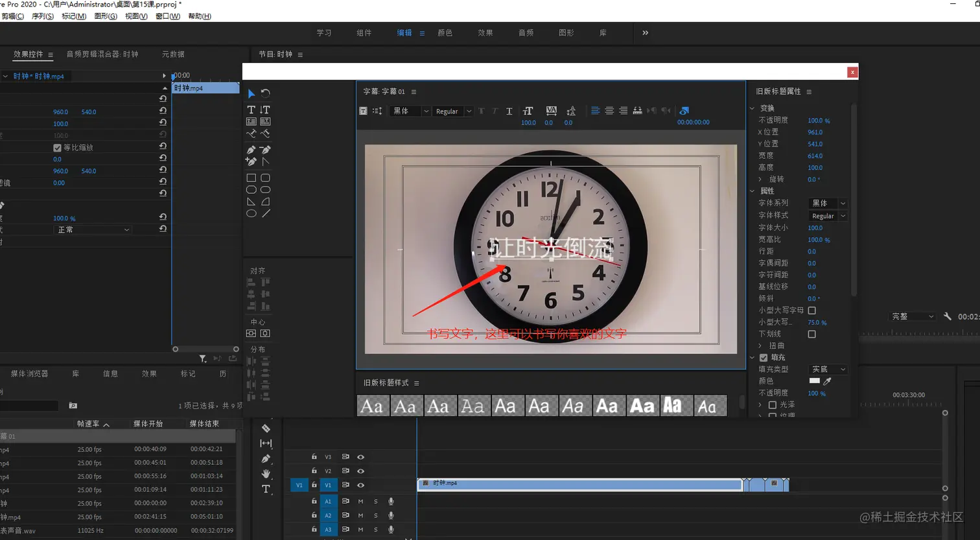980x540 pixels.
Task: Open the 完整 playback resolution dropdown
Action: (913, 316)
